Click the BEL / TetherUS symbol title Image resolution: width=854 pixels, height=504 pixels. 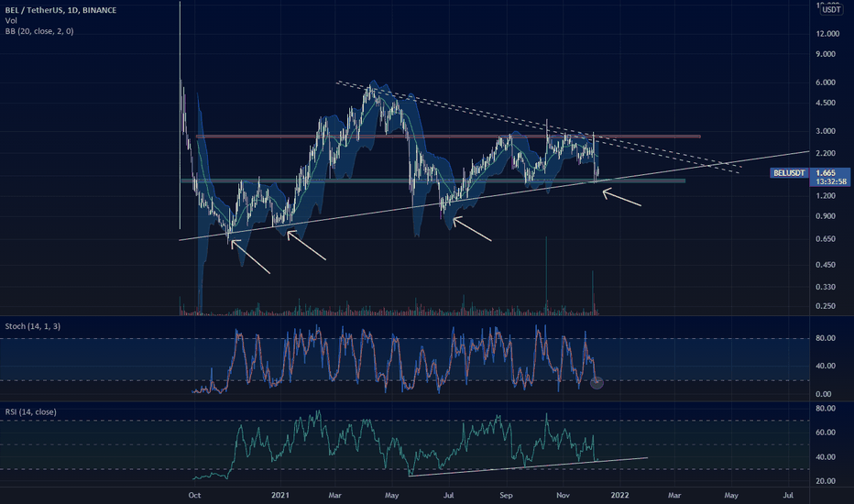[60, 10]
